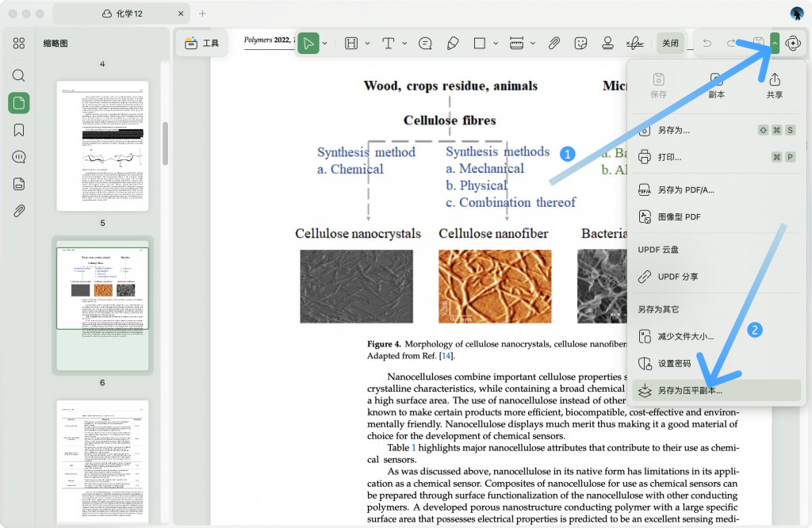The image size is (812, 528).
Task: Expand the text tool dropdown arrow
Action: coord(404,43)
